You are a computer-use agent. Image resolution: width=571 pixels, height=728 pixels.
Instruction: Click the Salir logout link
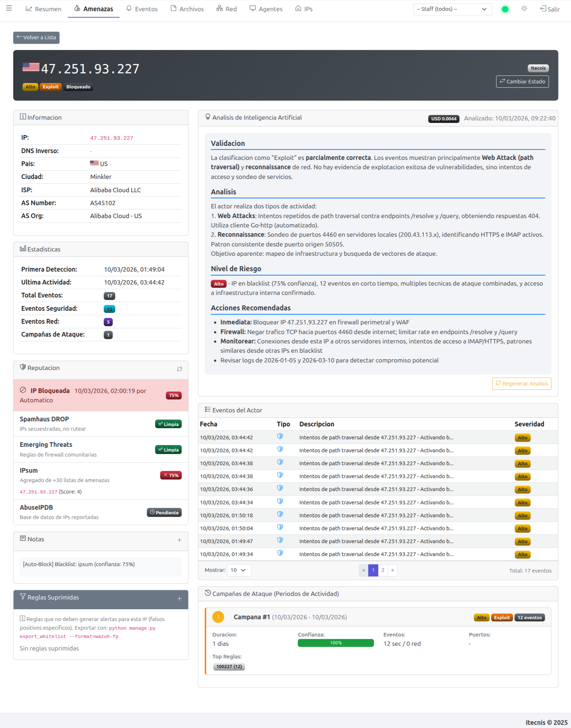(x=550, y=9)
